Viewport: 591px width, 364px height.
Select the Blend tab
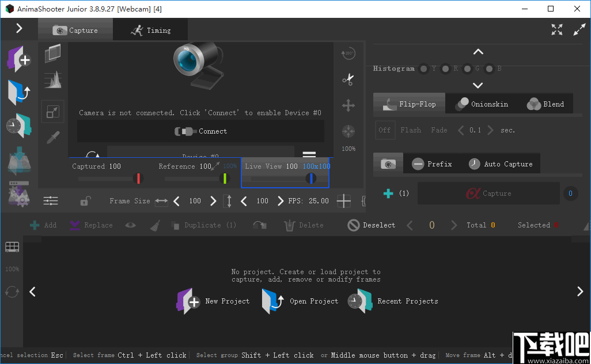pyautogui.click(x=545, y=104)
